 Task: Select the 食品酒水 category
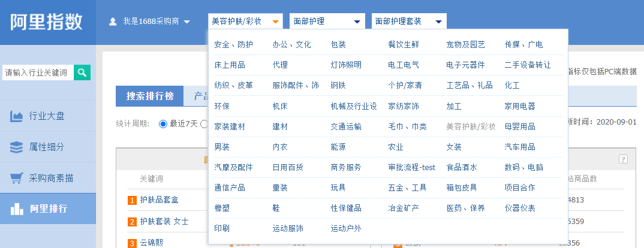point(462,167)
